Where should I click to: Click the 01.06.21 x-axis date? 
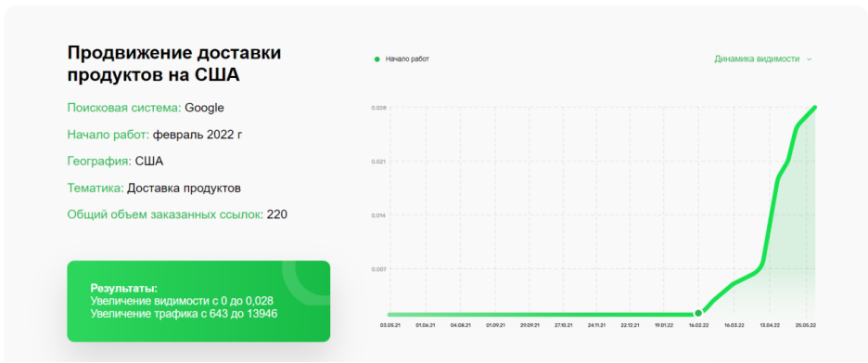coord(425,325)
